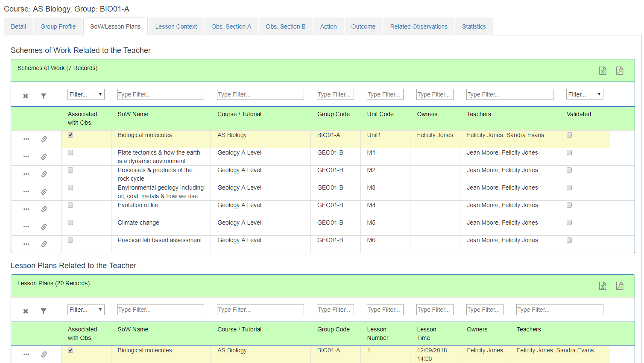This screenshot has width=644, height=363.
Task: Open the Statistics tab
Action: pyautogui.click(x=474, y=26)
